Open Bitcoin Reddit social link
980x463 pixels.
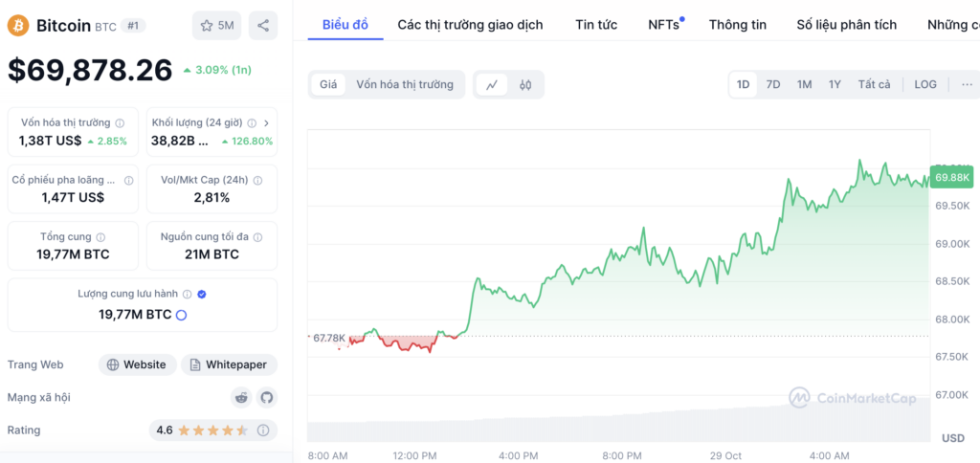(241, 397)
